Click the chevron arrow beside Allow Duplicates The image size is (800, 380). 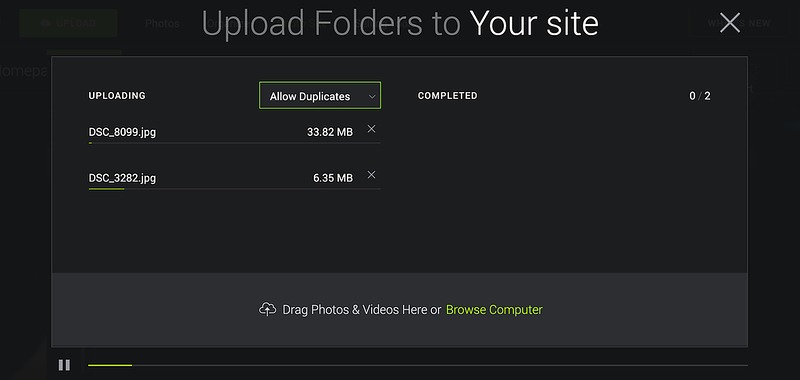(372, 96)
